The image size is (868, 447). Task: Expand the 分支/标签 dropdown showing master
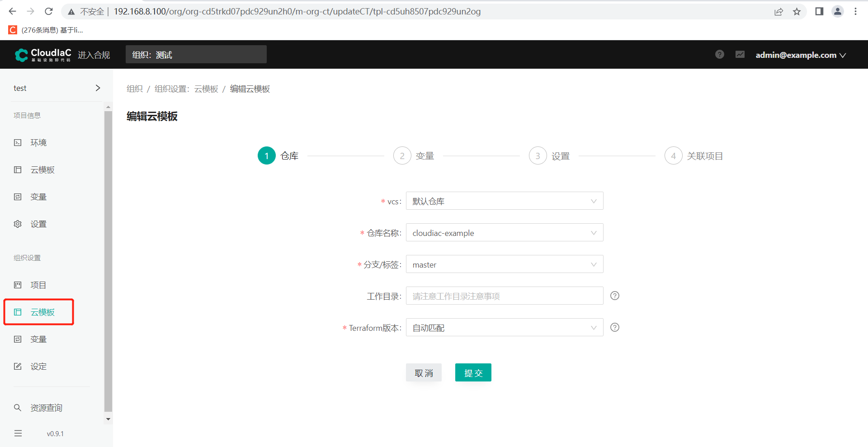(x=504, y=264)
